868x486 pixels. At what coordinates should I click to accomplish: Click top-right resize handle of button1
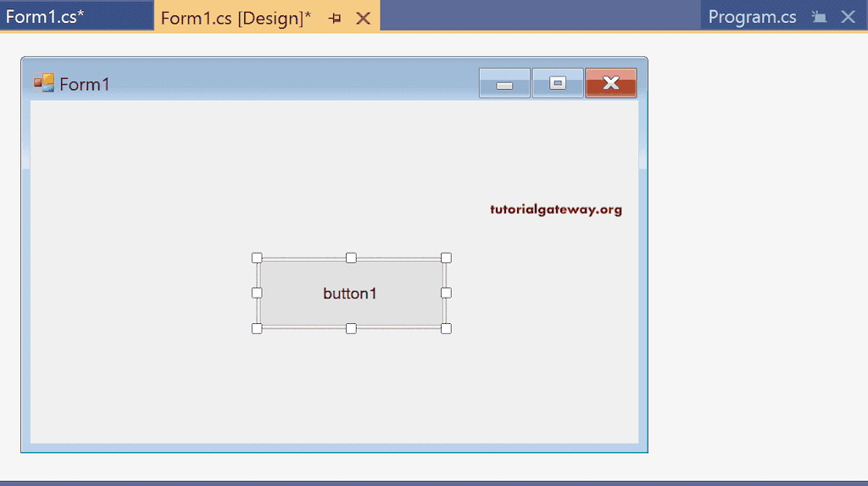click(x=446, y=258)
